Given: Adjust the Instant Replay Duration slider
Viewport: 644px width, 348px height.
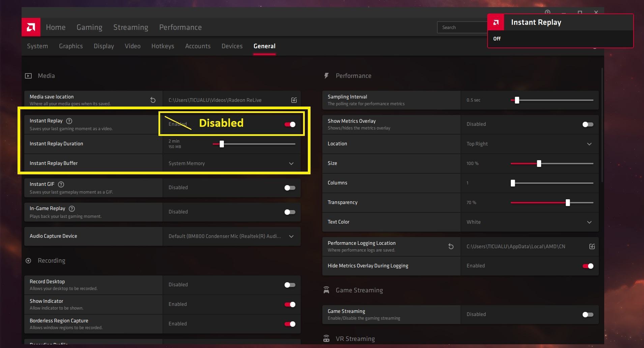Looking at the screenshot, I should (x=254, y=144).
